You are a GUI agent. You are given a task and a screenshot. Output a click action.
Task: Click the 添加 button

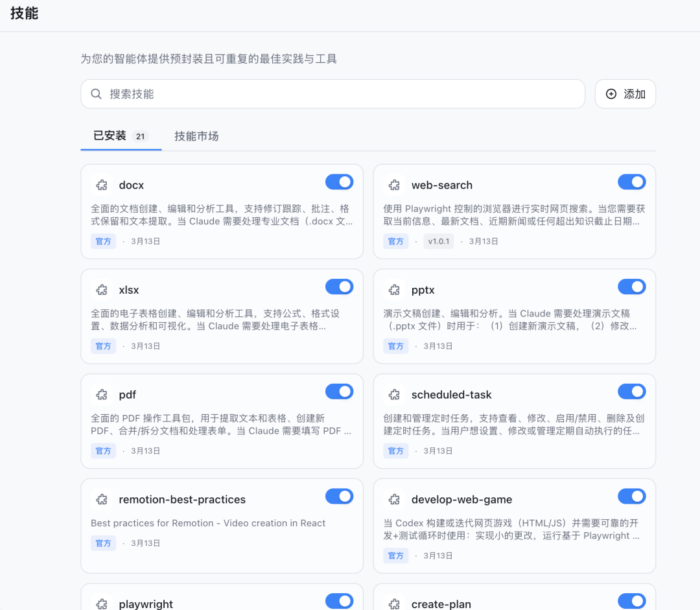tap(625, 94)
